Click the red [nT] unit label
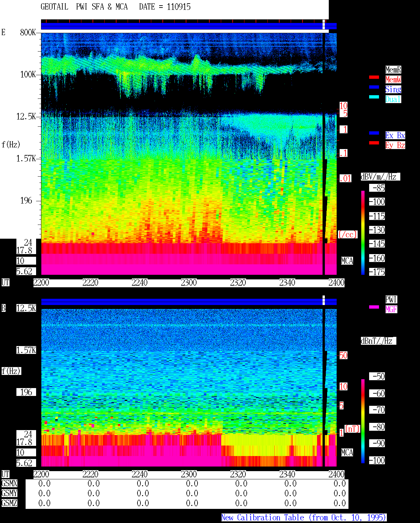The width and height of the screenshot is (420, 523). [352, 429]
